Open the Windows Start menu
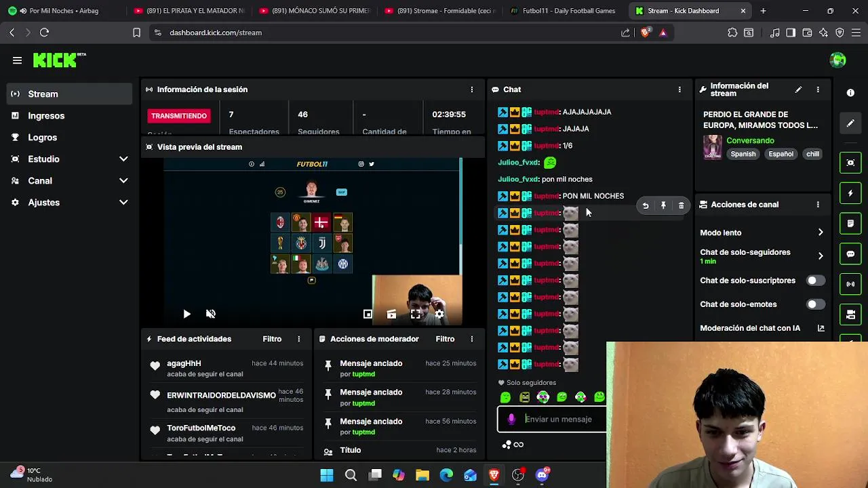 [327, 475]
